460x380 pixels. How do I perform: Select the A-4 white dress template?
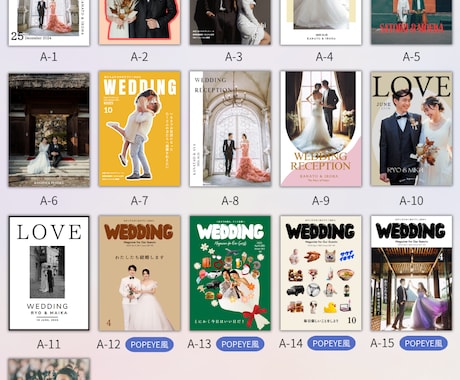321,22
